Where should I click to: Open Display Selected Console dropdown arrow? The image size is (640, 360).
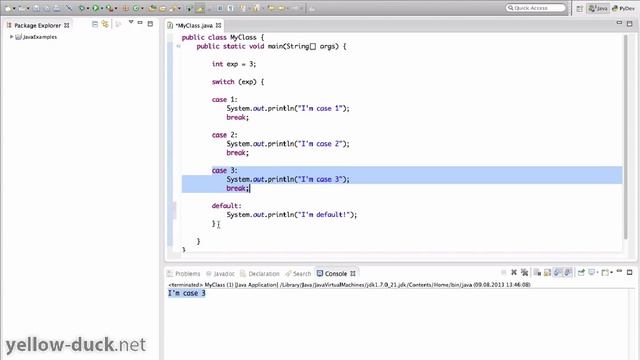click(x=598, y=272)
